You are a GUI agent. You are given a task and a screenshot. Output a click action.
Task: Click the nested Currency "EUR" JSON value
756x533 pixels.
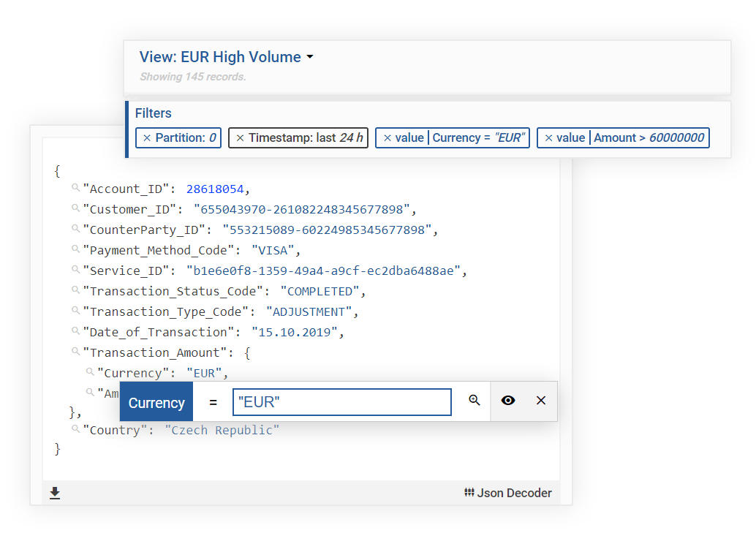click(205, 374)
